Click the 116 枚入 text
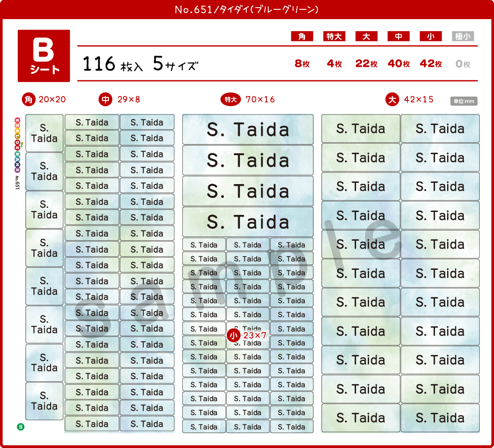Image resolution: width=494 pixels, height=448 pixels. point(113,64)
